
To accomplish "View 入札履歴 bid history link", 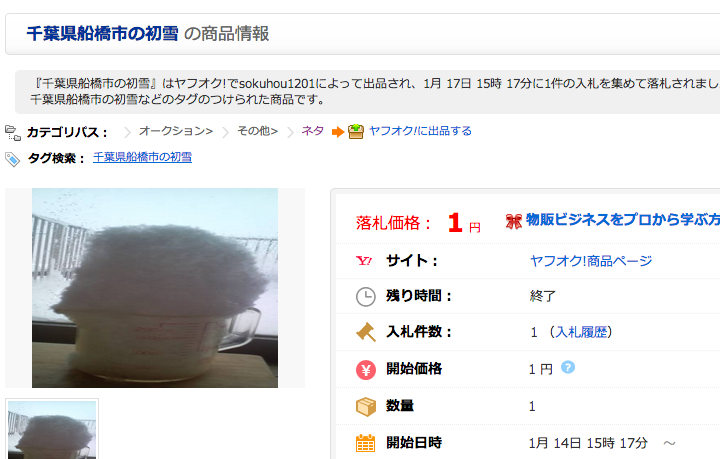I will click(581, 332).
